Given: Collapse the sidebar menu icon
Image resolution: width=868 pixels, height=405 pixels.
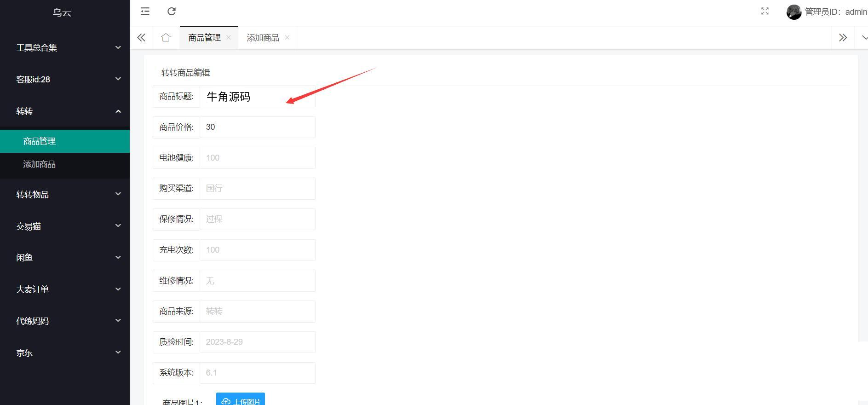Looking at the screenshot, I should (145, 12).
